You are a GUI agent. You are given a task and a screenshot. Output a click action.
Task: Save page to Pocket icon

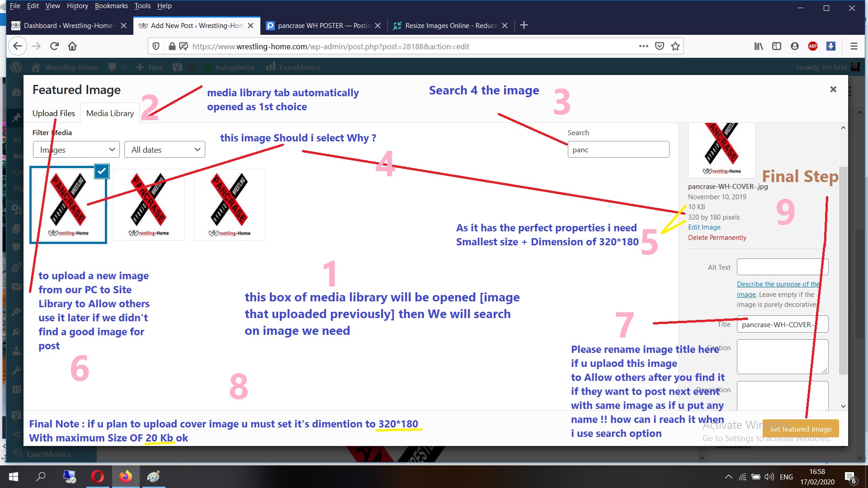tap(660, 46)
